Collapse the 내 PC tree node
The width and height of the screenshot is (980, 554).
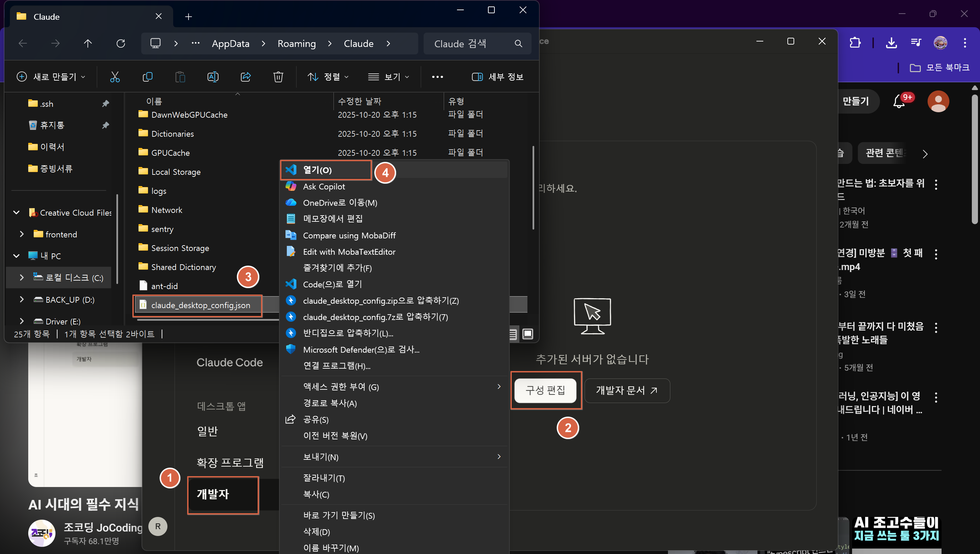coord(16,256)
